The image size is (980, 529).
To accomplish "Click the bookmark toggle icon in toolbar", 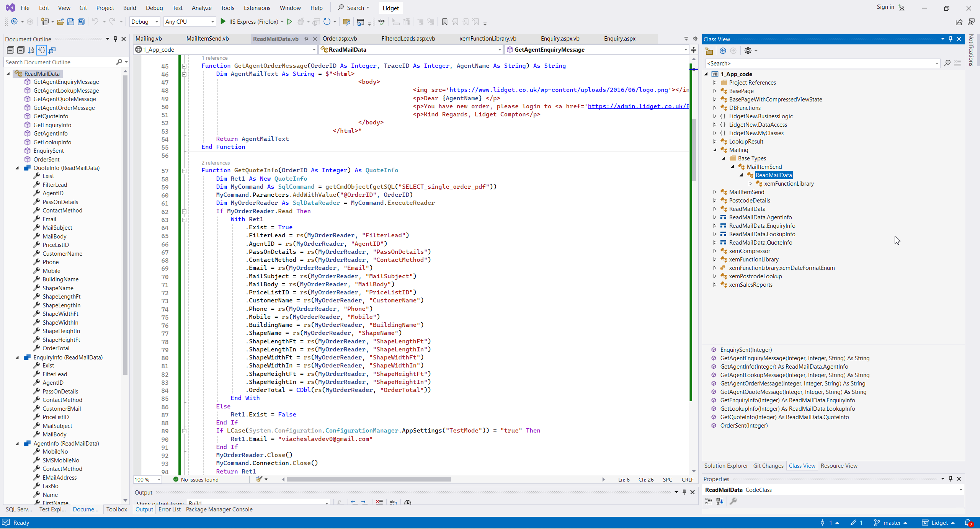I will [x=444, y=22].
